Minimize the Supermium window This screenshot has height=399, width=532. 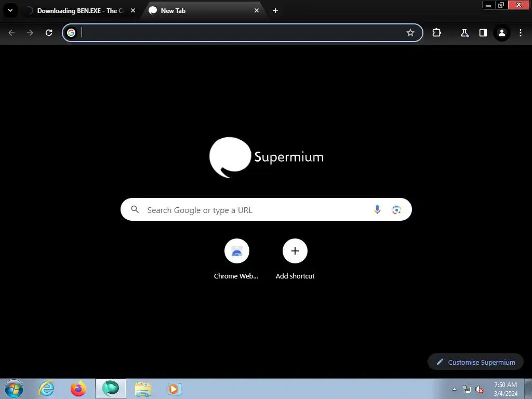click(488, 5)
